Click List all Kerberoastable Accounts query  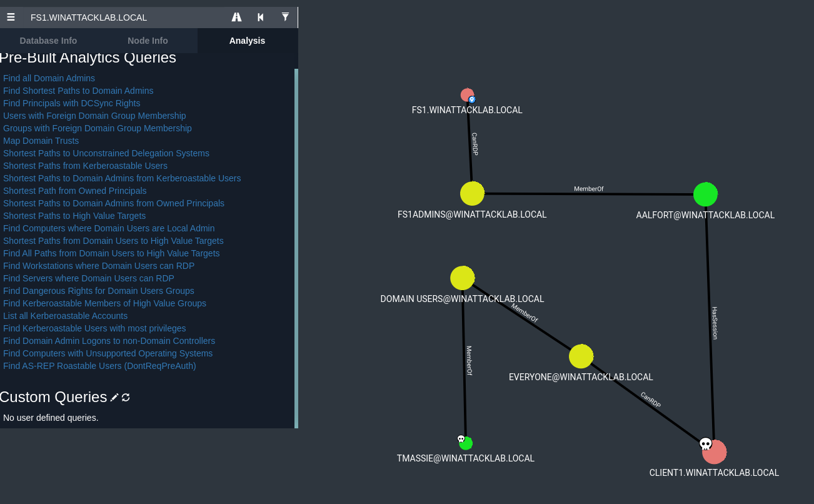pos(65,316)
